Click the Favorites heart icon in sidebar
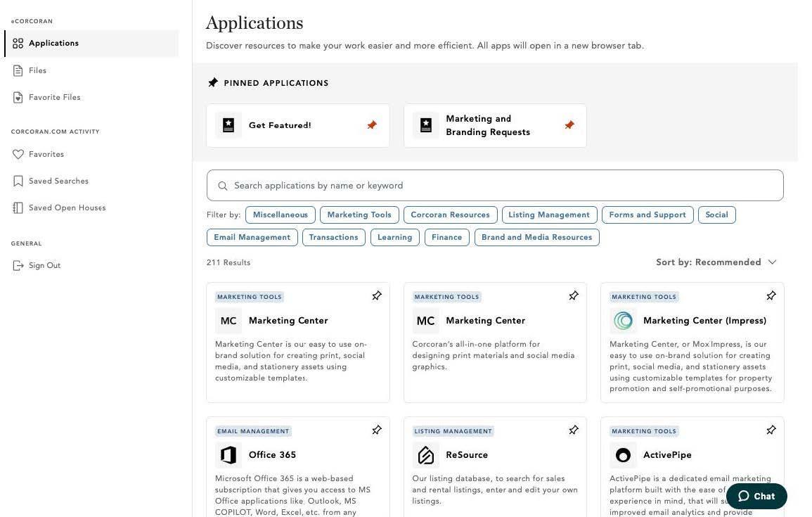The image size is (812, 517). (x=18, y=155)
